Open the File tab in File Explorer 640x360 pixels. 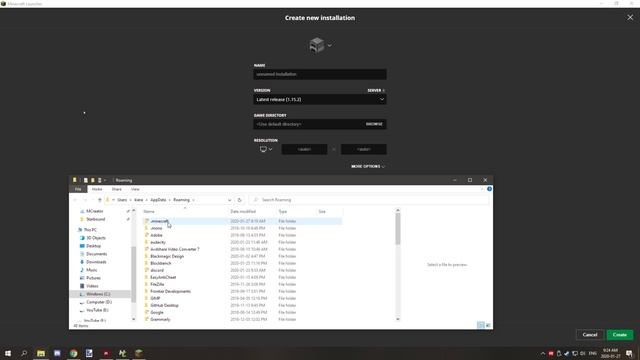78,189
